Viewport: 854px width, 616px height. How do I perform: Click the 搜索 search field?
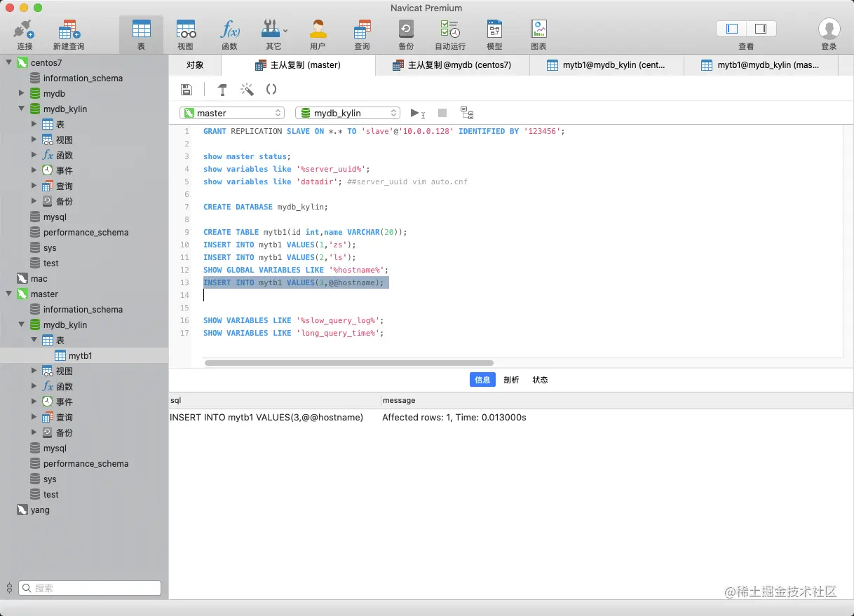tap(90, 588)
